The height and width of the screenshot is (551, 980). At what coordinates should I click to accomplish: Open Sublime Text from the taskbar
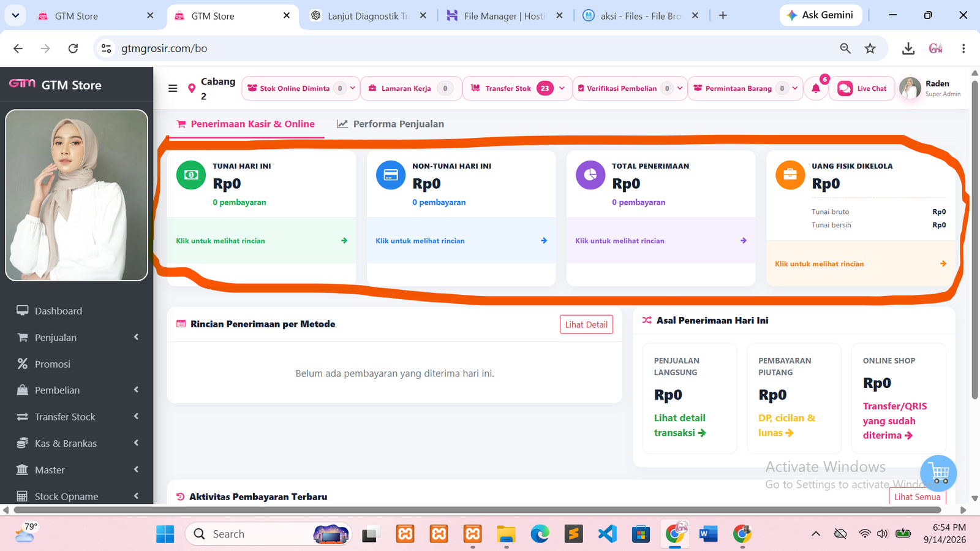pyautogui.click(x=573, y=534)
